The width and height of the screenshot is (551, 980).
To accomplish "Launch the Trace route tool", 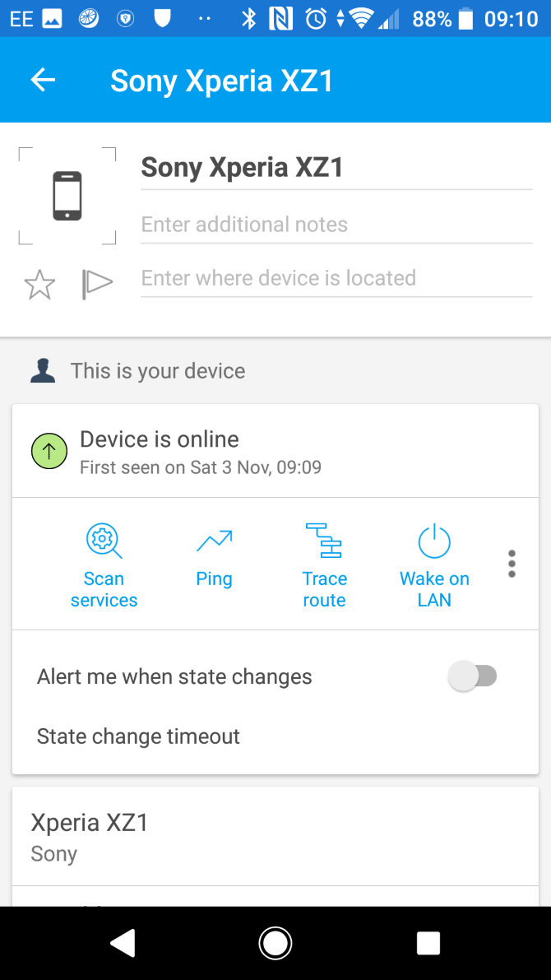I will (324, 564).
